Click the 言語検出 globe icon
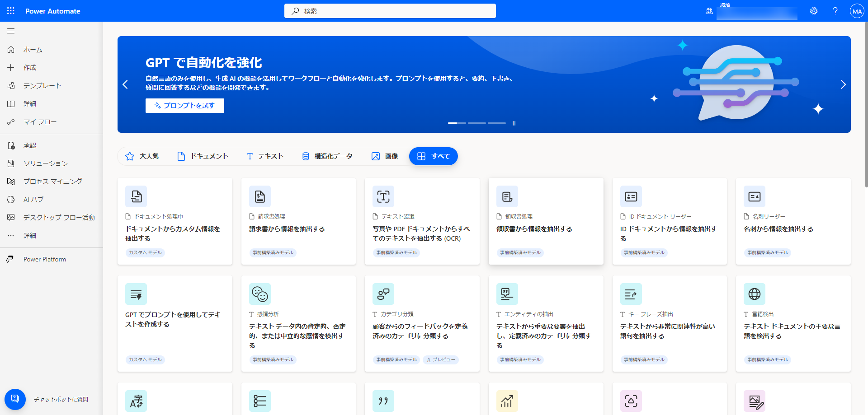The image size is (868, 415). (755, 294)
